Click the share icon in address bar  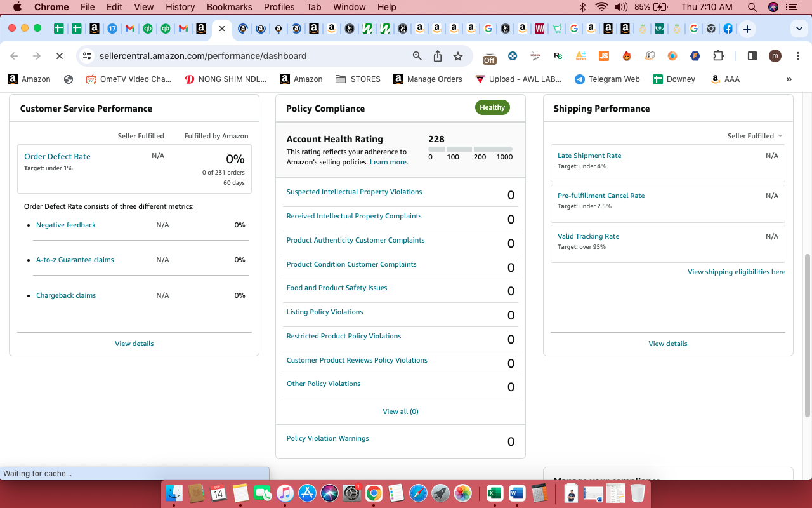click(438, 56)
